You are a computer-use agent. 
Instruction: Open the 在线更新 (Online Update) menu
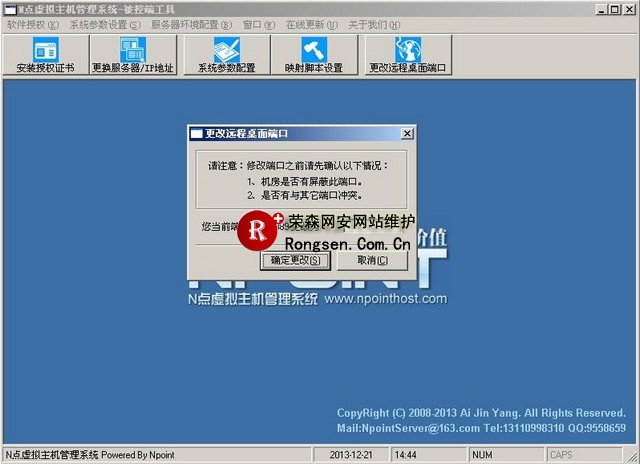[311, 23]
